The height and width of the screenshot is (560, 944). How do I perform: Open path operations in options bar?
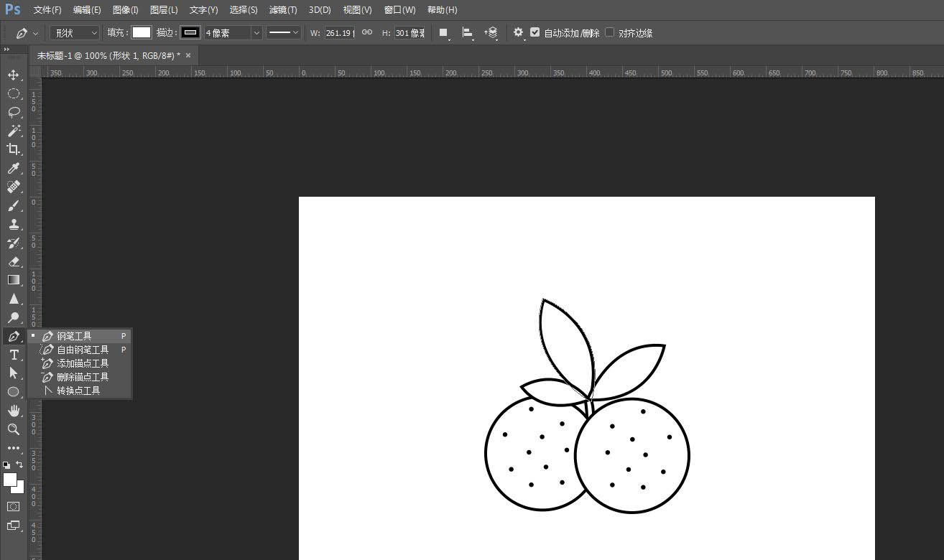pos(444,33)
